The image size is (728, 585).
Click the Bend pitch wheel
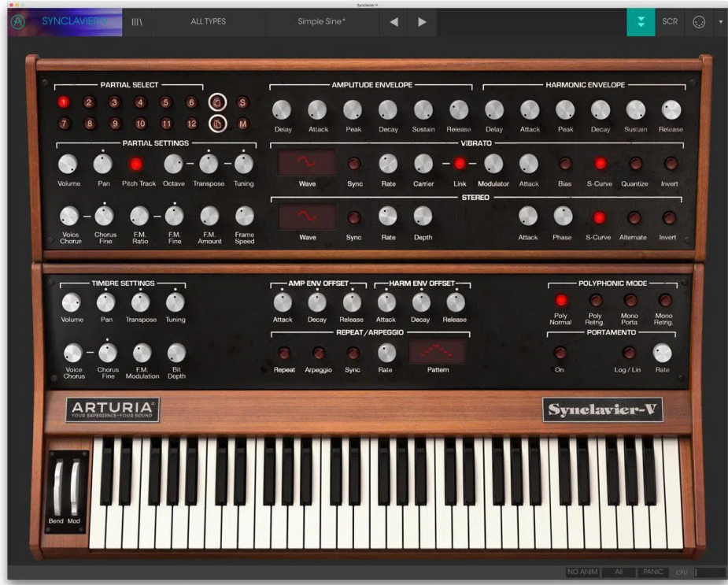pyautogui.click(x=58, y=487)
